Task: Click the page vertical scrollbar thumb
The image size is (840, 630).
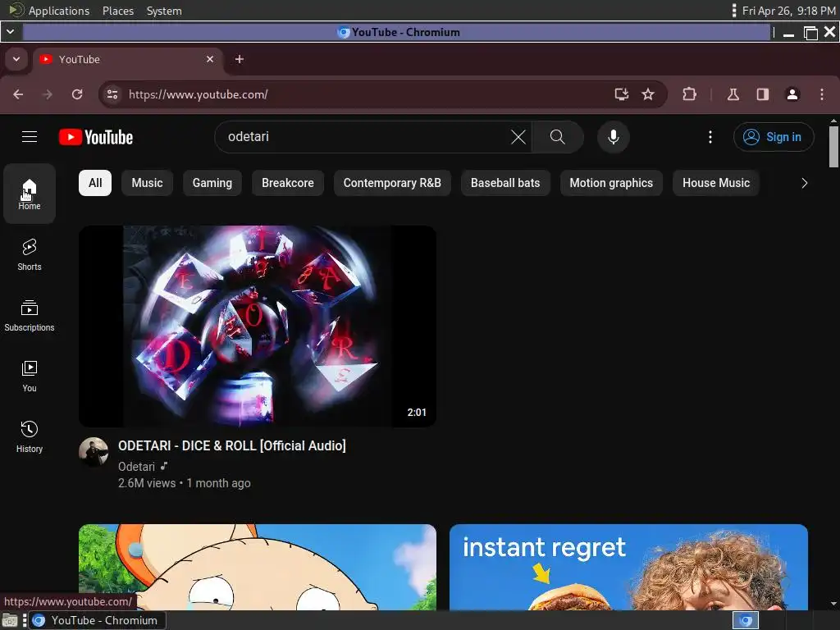Action: [833, 147]
